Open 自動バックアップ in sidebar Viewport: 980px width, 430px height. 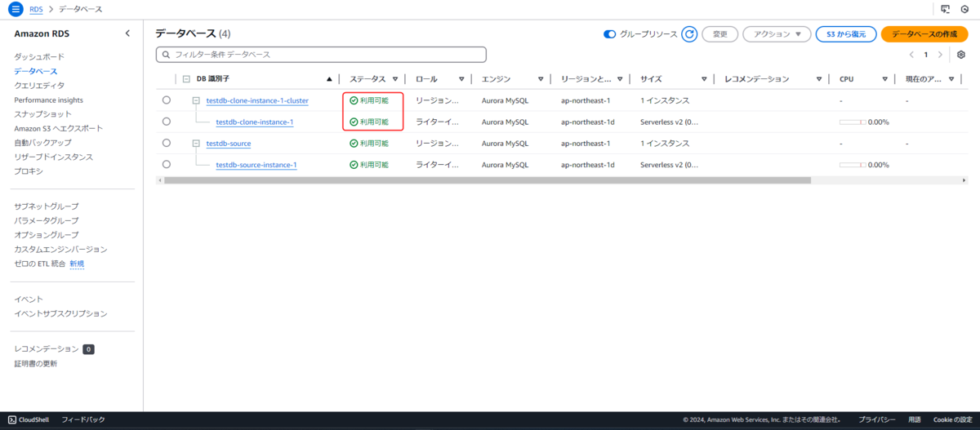coord(42,143)
